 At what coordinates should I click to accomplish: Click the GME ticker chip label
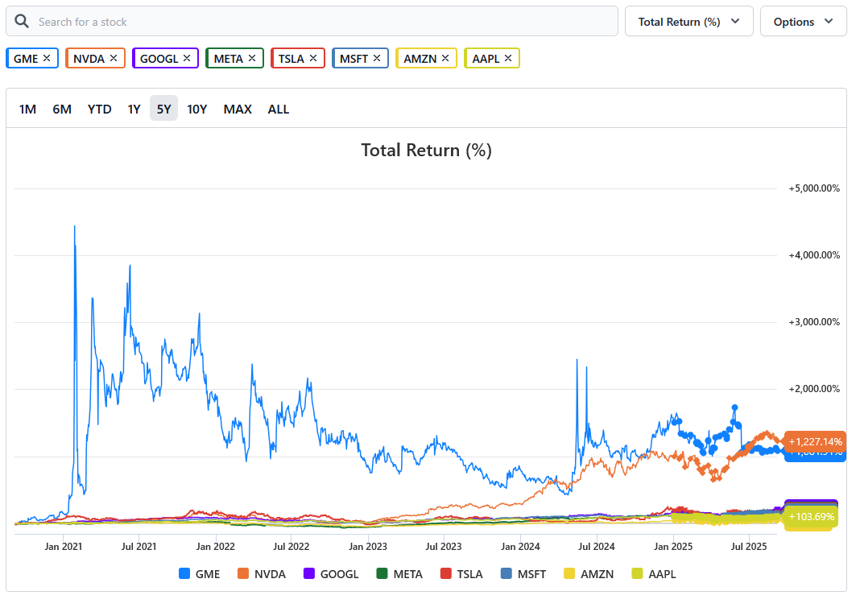tap(27, 59)
